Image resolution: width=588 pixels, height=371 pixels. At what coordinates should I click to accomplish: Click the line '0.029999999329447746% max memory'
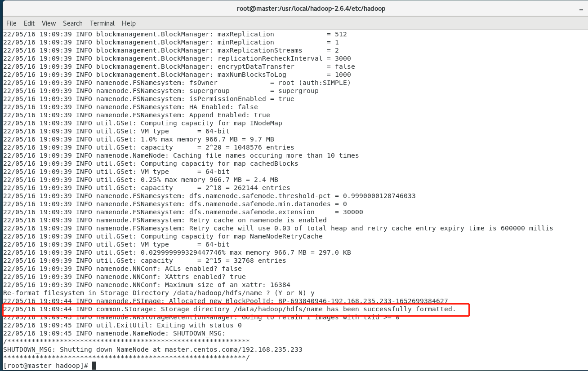tap(177, 252)
